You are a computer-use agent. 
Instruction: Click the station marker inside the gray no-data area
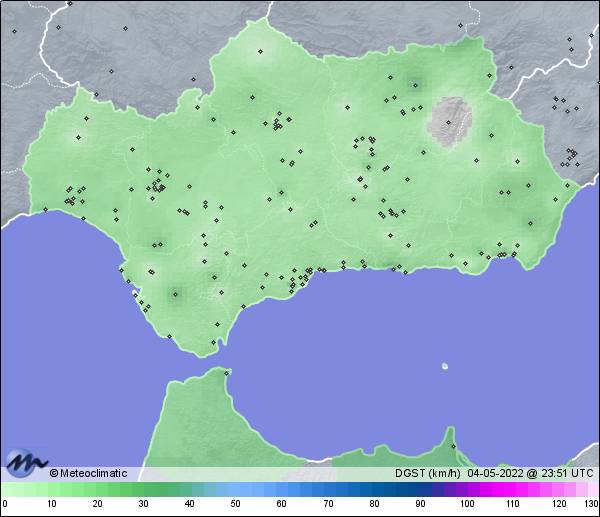448,122
